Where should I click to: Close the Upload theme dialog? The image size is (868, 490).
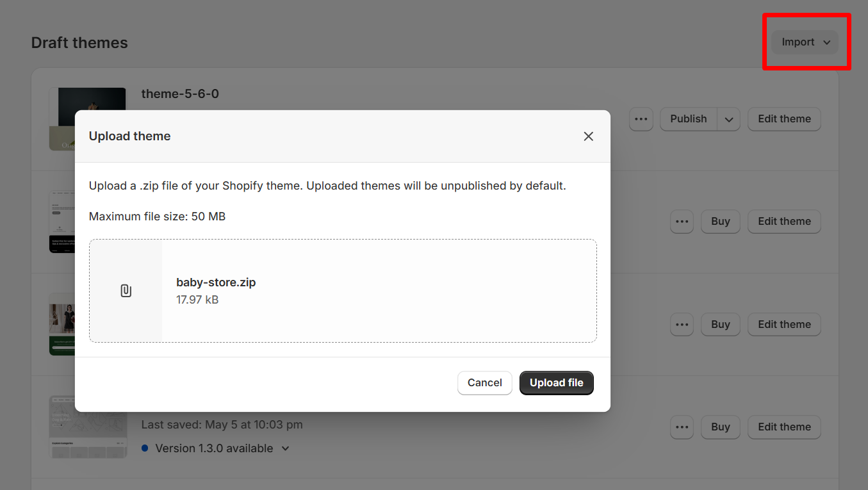[588, 136]
